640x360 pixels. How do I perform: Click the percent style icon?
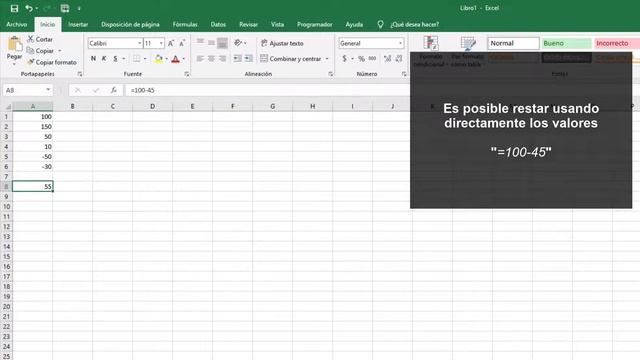(361, 59)
